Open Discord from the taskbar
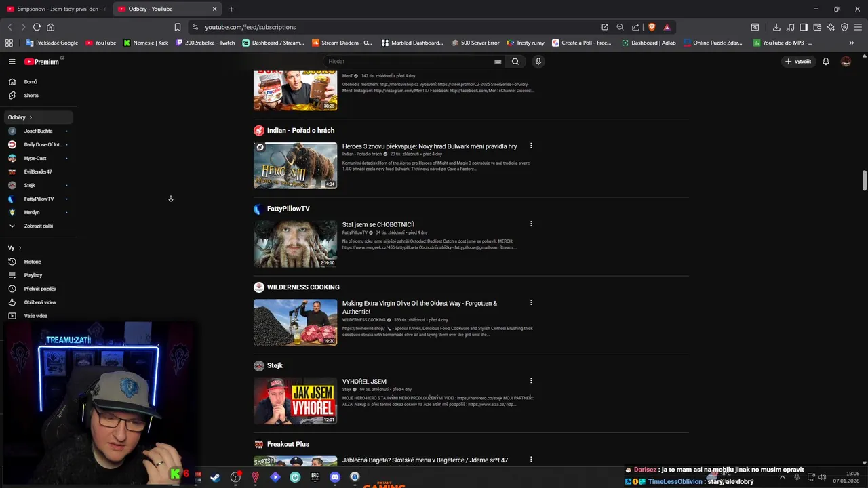Viewport: 868px width, 488px height. point(334,477)
